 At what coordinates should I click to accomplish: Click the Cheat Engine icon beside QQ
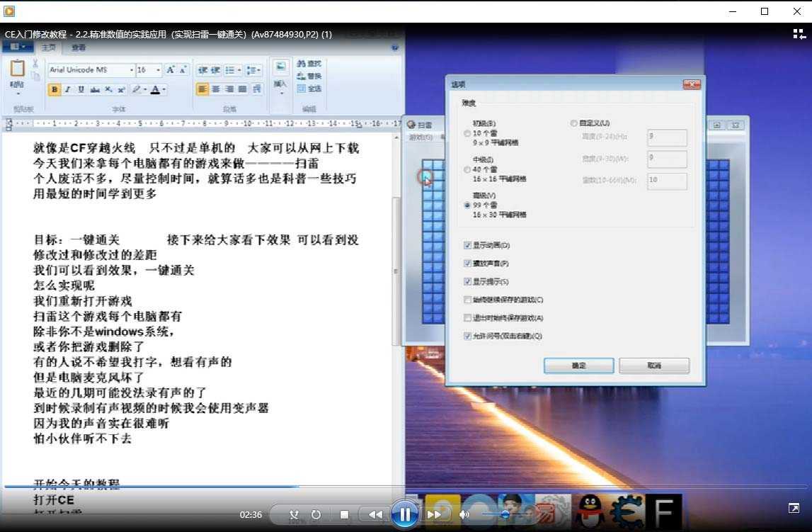point(627,510)
